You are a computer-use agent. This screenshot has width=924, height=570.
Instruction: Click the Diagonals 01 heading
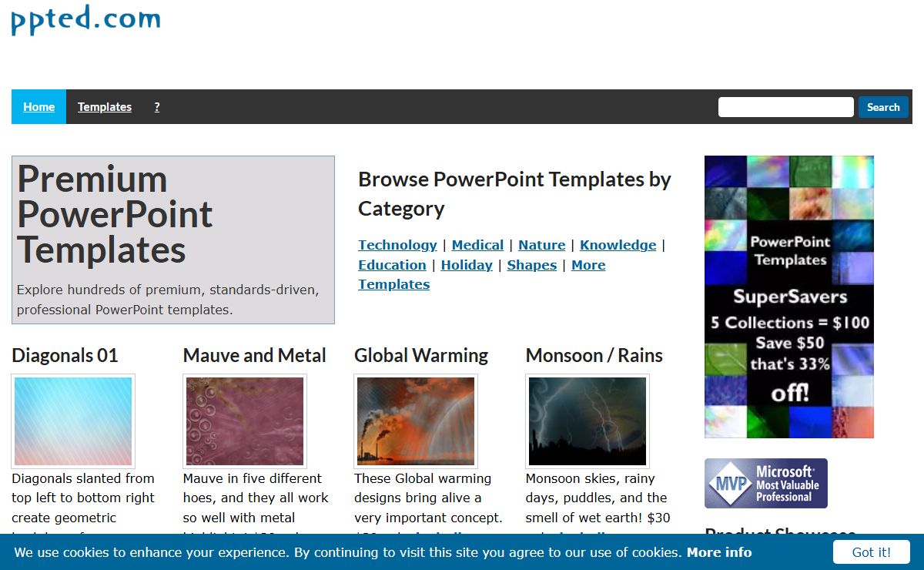click(65, 355)
